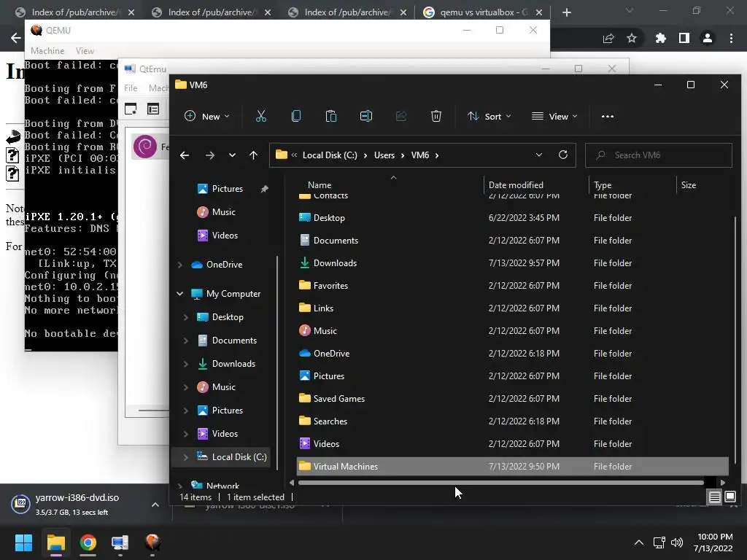The width and height of the screenshot is (747, 560).
Task: Go up one folder level
Action: pyautogui.click(x=253, y=155)
